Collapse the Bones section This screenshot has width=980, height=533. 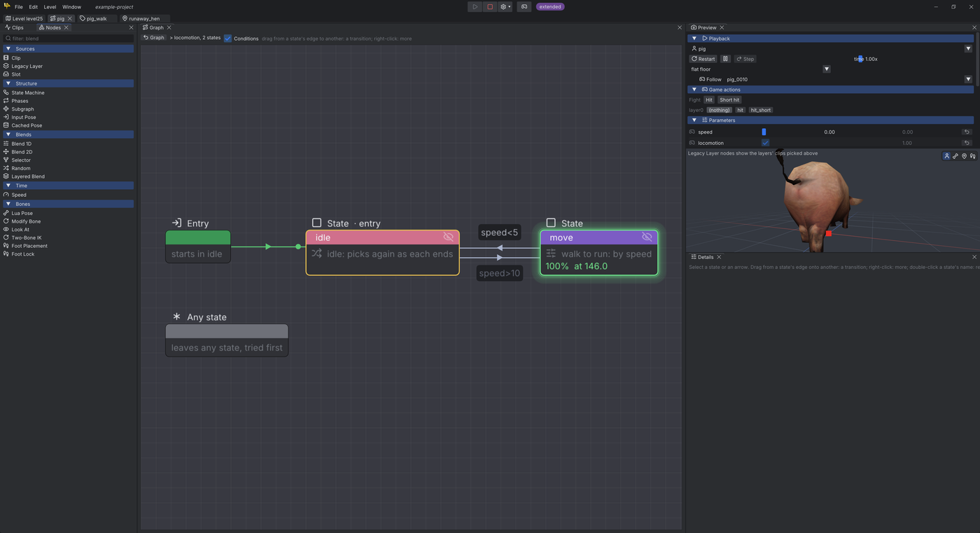click(x=8, y=204)
